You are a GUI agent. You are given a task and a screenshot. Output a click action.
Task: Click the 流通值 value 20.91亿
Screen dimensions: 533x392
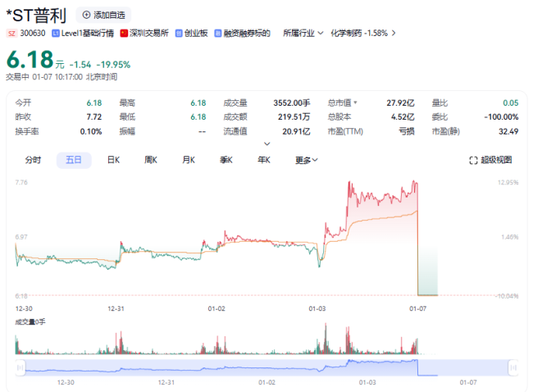296,131
